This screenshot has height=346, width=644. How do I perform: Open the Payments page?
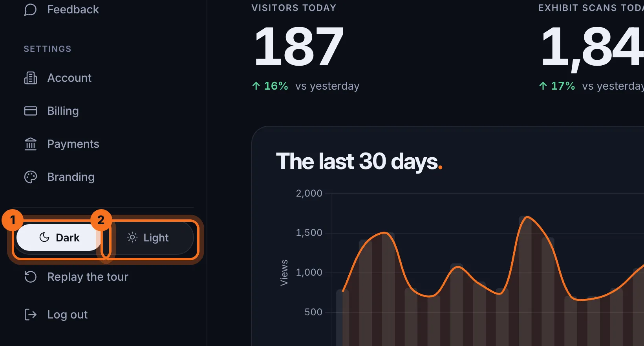click(x=62, y=144)
